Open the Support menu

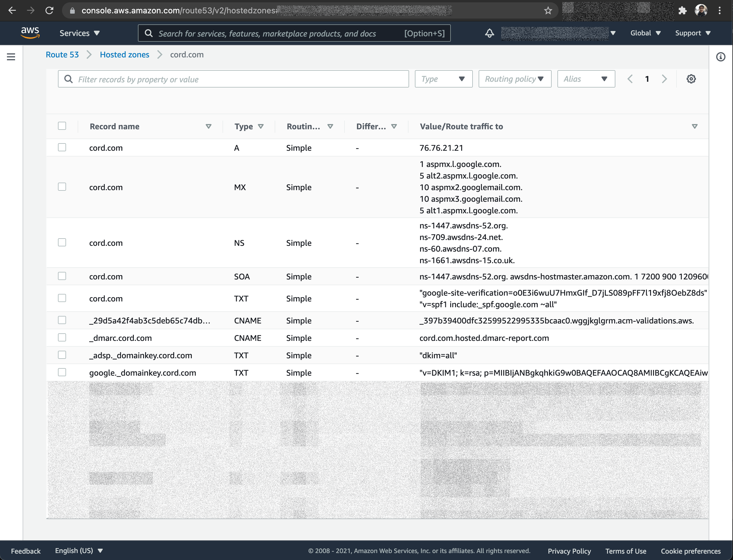point(693,33)
